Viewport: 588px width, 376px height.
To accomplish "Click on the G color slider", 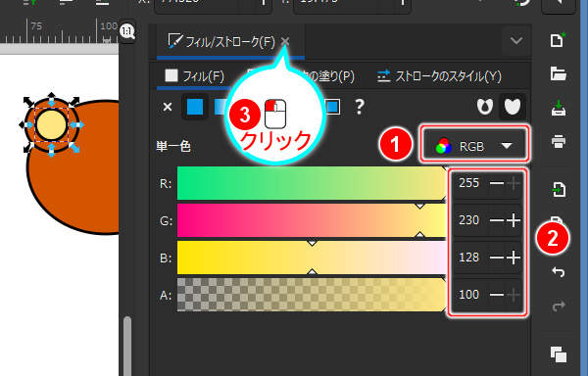I will coord(312,220).
